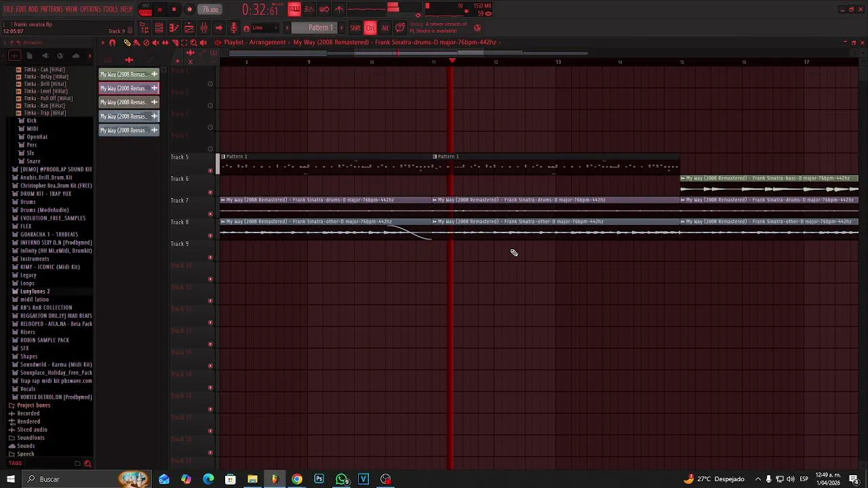
Task: Open the Piano roll view icon
Action: 174,28
